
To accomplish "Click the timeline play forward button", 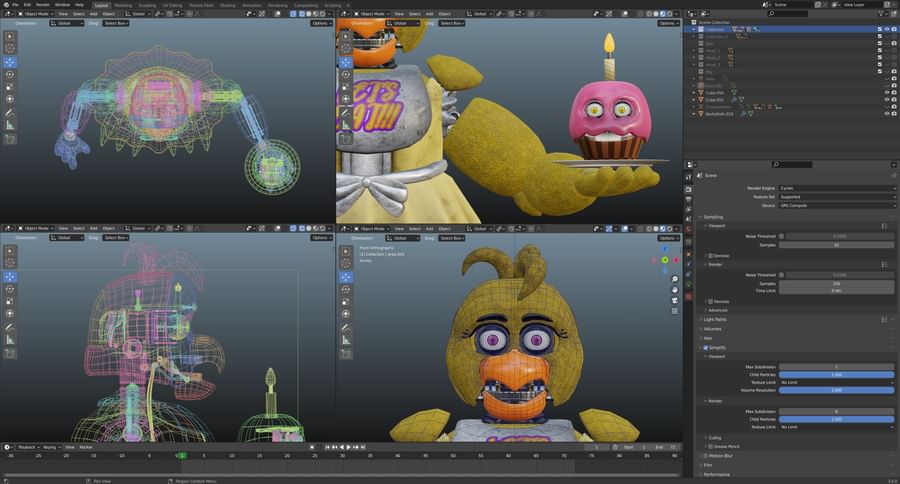I will click(x=348, y=447).
